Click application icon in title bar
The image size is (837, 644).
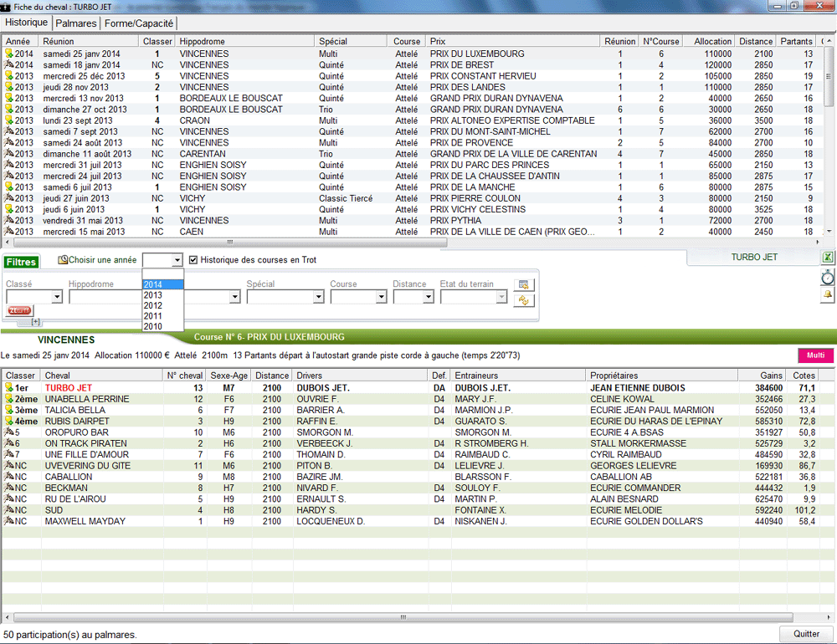pos(5,7)
